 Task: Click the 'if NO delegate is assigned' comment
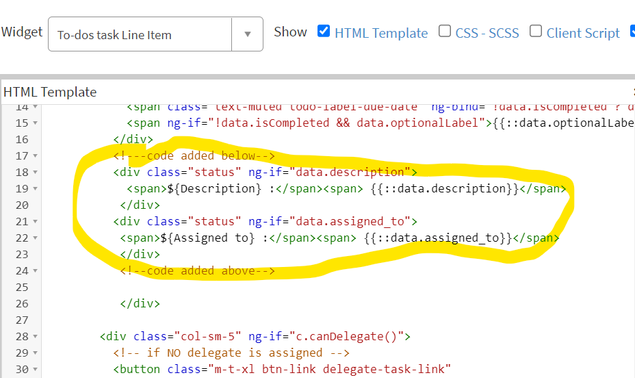coord(231,353)
